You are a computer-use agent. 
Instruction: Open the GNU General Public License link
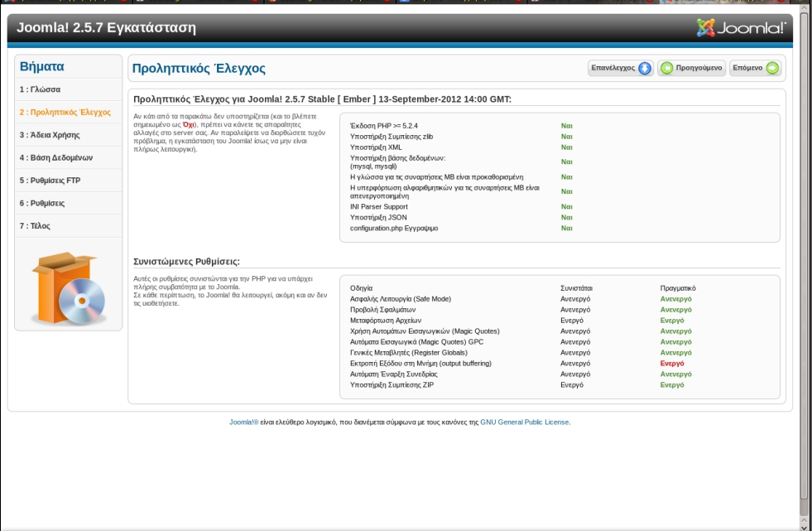pyautogui.click(x=525, y=422)
